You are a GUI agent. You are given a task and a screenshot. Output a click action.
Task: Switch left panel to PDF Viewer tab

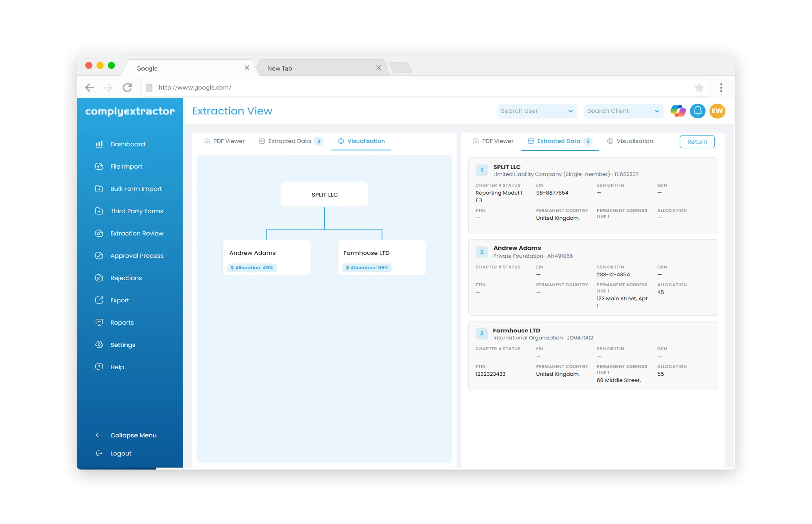(224, 141)
